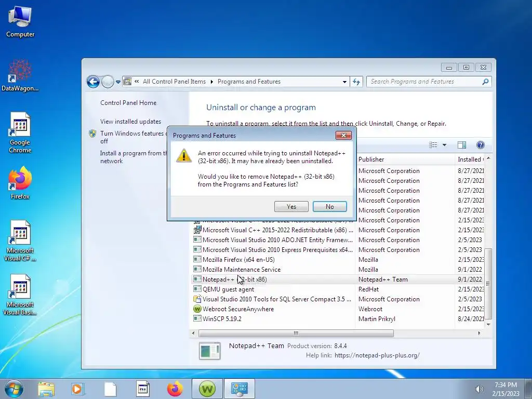
Task: Click the warning triangle icon in dialog
Action: (184, 155)
